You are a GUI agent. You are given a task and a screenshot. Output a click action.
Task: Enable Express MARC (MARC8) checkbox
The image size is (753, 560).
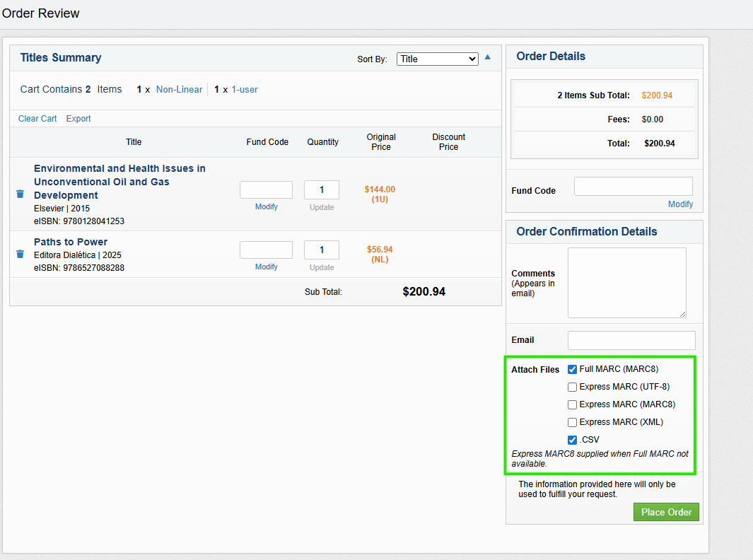pos(572,405)
